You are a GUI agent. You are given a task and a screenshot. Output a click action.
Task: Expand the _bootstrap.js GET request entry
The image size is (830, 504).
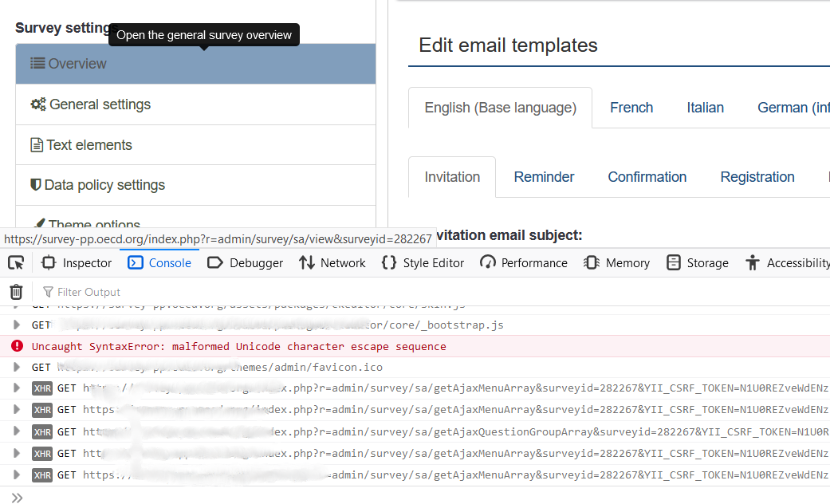pos(16,325)
